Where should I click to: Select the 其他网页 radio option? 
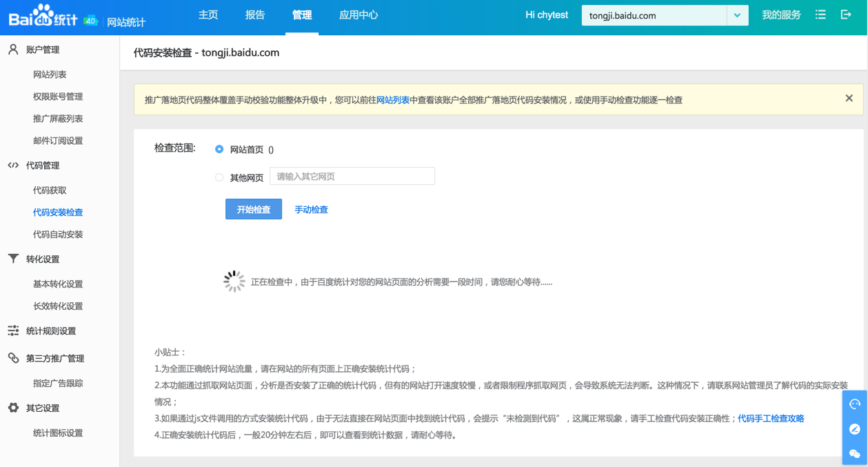point(219,177)
